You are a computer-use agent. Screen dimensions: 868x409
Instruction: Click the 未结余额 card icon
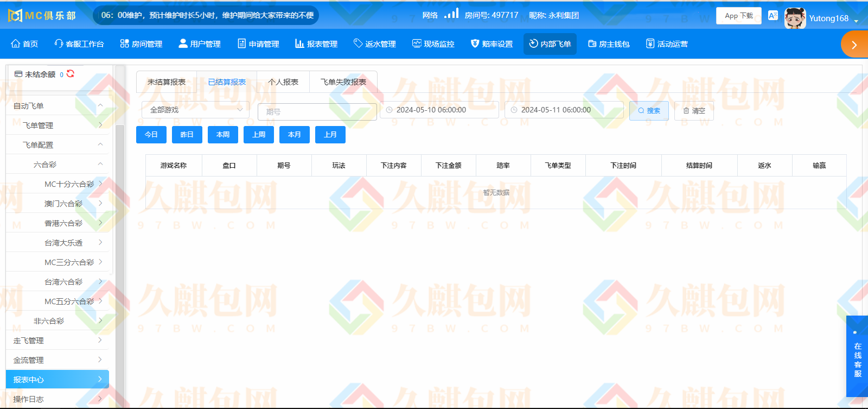(x=18, y=74)
